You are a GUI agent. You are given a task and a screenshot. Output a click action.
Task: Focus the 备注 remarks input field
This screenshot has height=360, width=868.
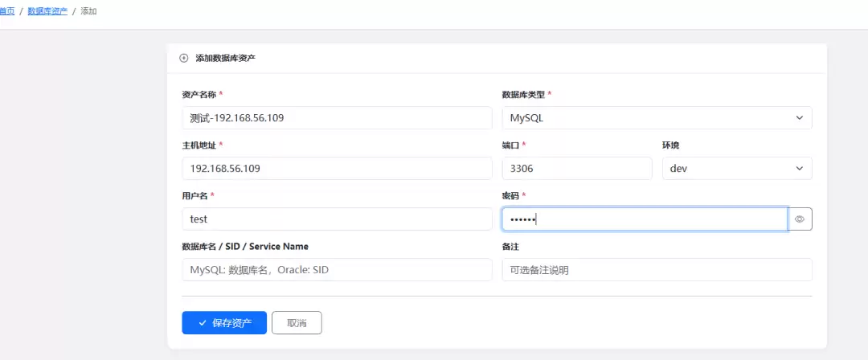[657, 270]
